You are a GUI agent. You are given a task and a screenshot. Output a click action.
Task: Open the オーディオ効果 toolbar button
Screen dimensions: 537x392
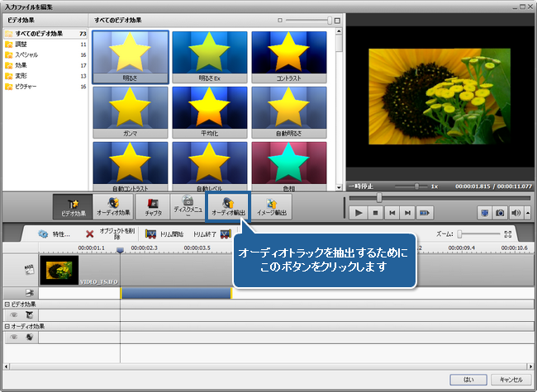(113, 206)
